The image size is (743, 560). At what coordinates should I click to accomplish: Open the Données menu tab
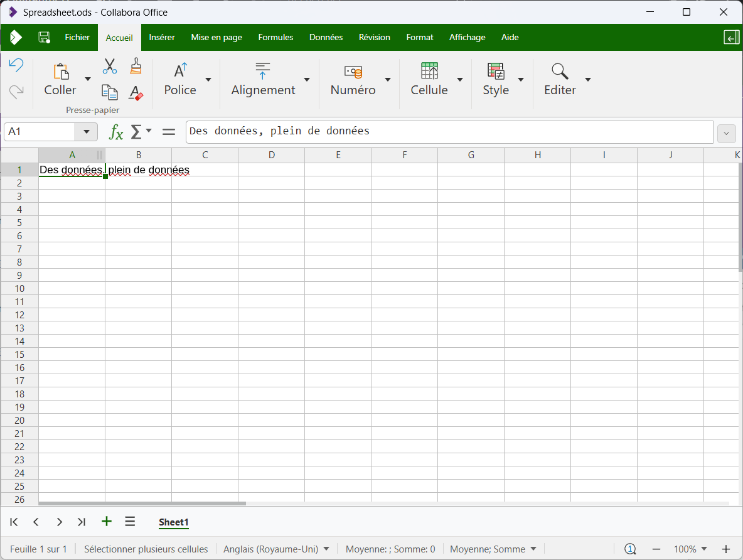326,37
